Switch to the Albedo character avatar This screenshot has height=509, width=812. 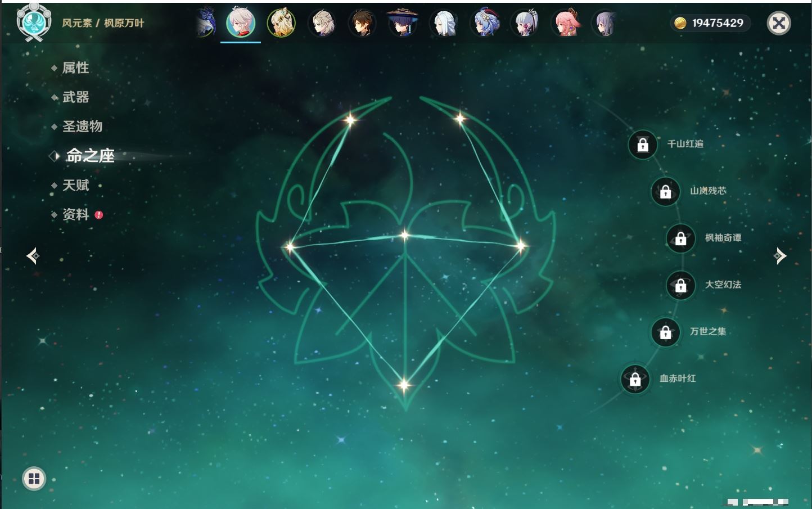(322, 23)
